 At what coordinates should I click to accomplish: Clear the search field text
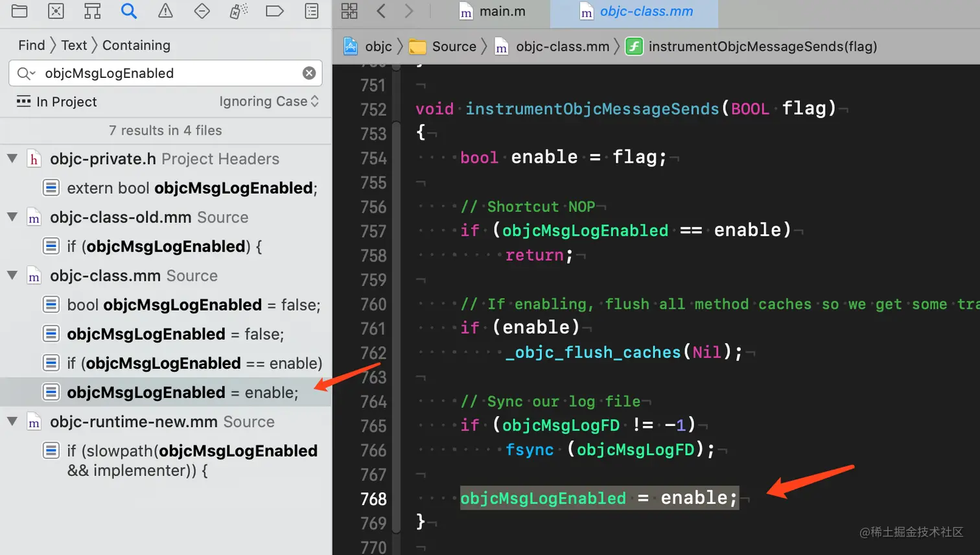tap(309, 73)
